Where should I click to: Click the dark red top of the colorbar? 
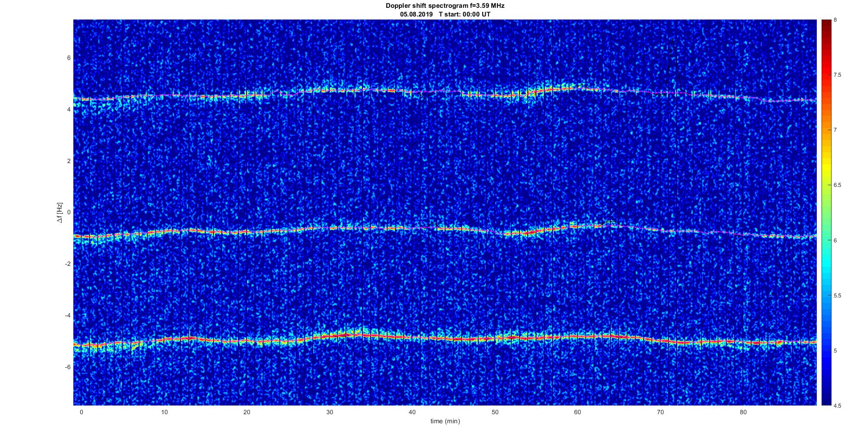pyautogui.click(x=826, y=23)
